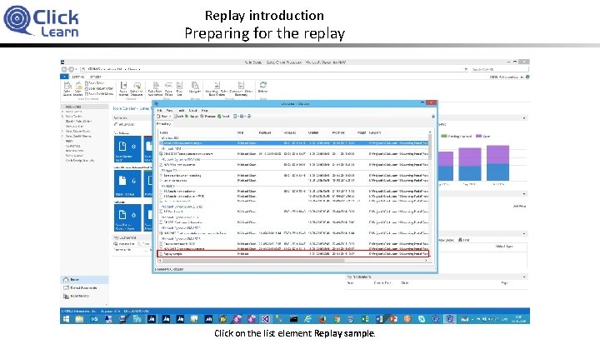Image resolution: width=600 pixels, height=364 pixels.
Task: Open Visual Studio from the taskbar
Action: (x=265, y=318)
